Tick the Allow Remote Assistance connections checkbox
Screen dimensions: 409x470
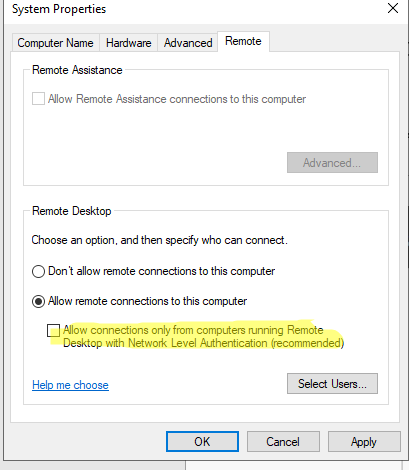coord(38,99)
